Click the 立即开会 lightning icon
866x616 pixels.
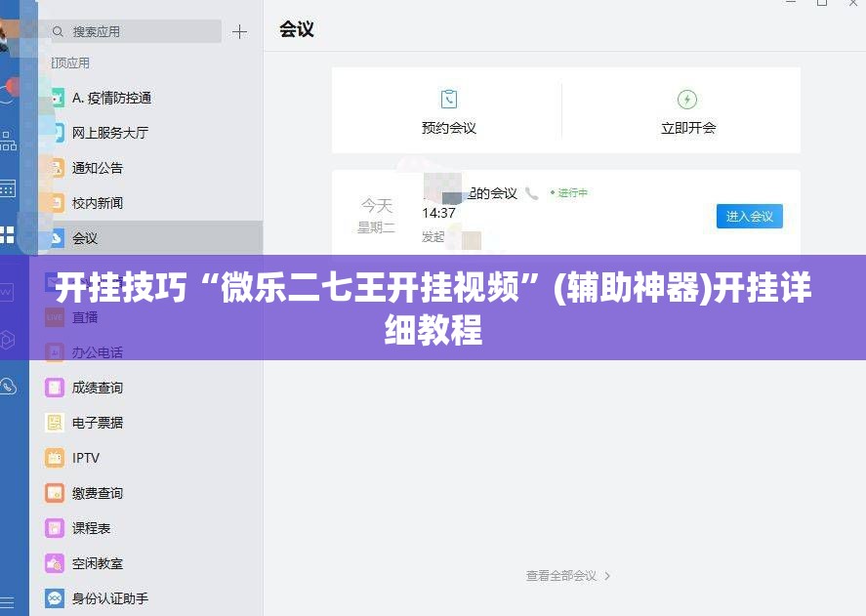687,100
